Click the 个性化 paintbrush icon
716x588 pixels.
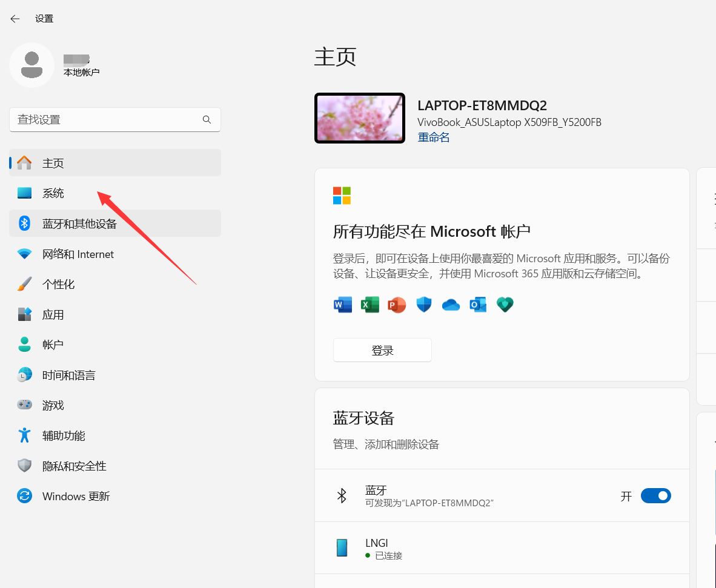[24, 285]
